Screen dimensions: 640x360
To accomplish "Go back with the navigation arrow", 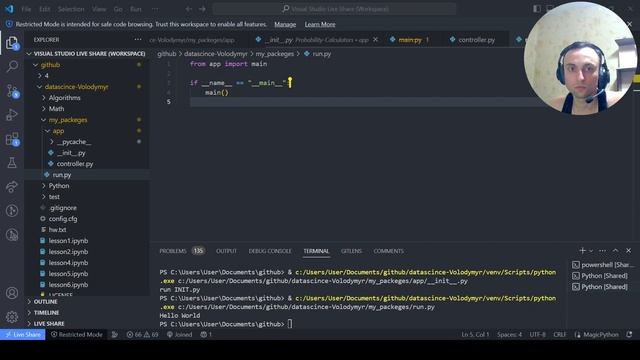I will pos(189,9).
